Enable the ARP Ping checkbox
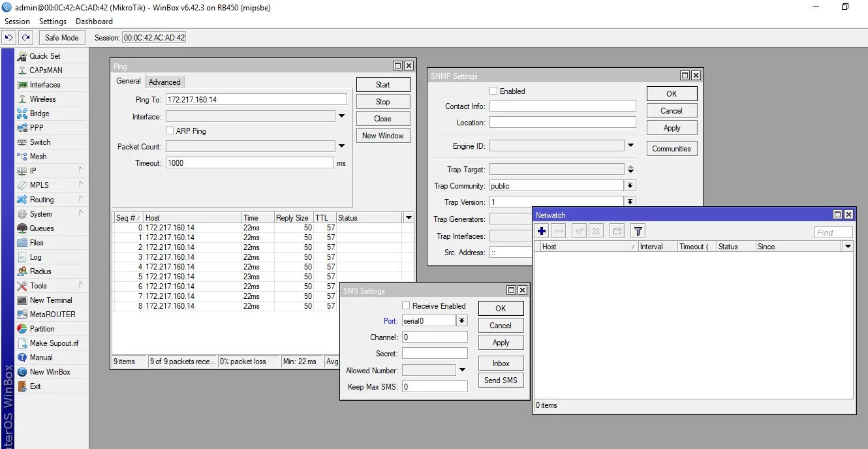The width and height of the screenshot is (868, 449). [170, 131]
